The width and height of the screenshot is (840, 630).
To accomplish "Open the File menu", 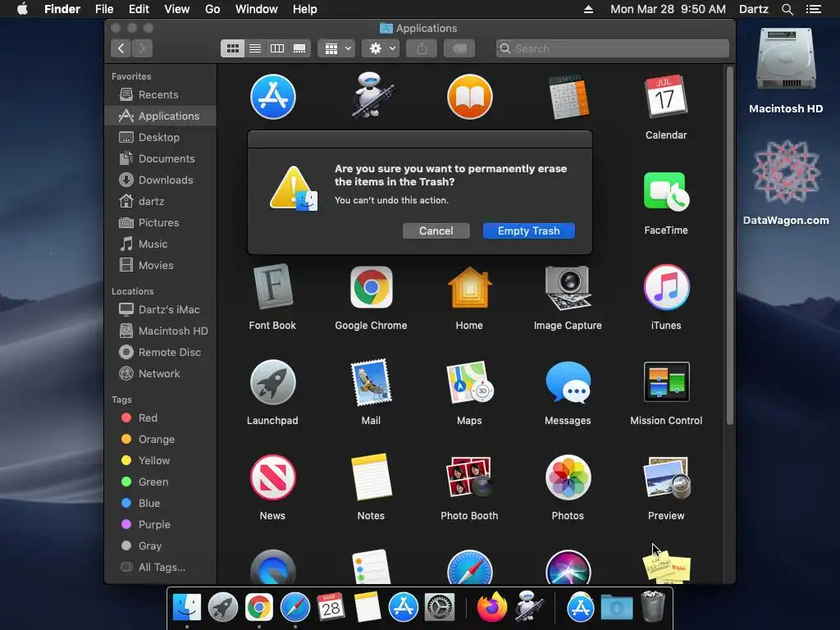I will (x=104, y=9).
